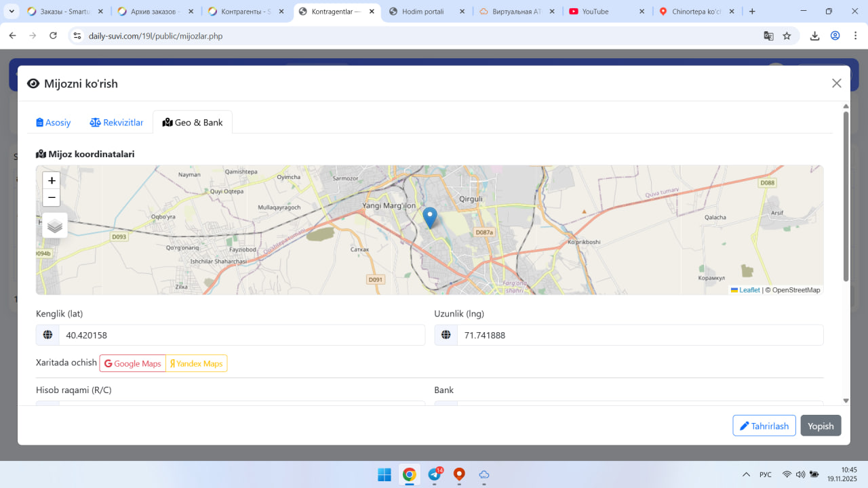Zoom in on the map
868x488 pixels.
[52, 181]
